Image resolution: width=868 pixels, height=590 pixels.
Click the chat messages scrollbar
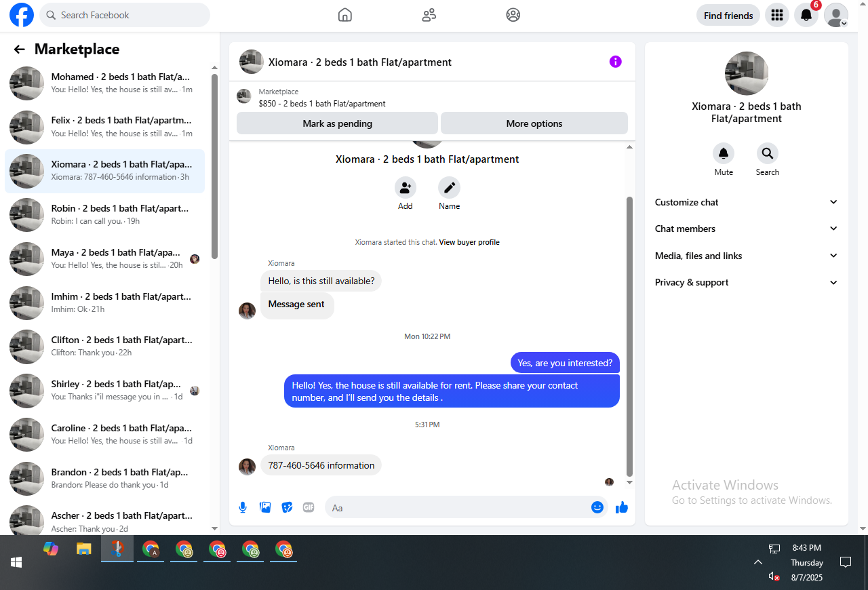[x=629, y=336]
